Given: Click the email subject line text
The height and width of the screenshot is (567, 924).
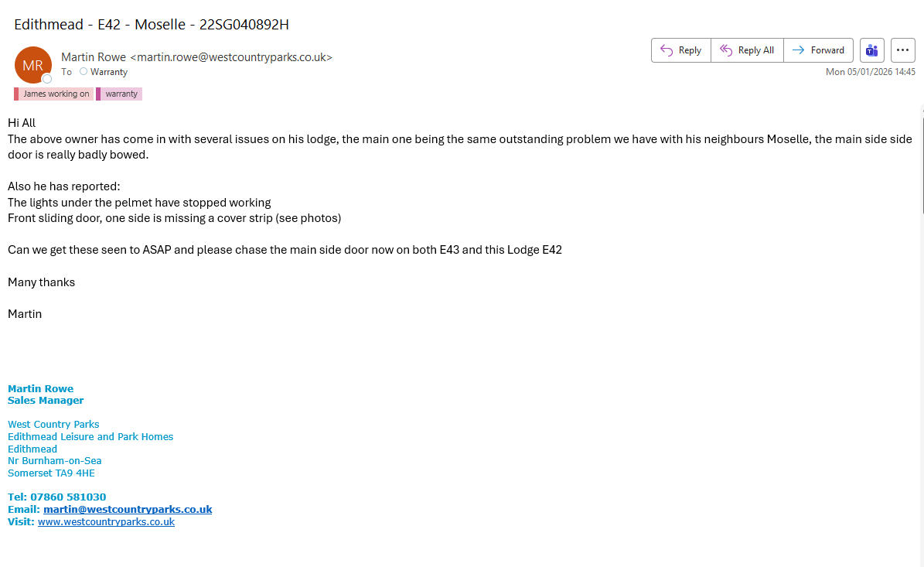Looking at the screenshot, I should click(152, 24).
